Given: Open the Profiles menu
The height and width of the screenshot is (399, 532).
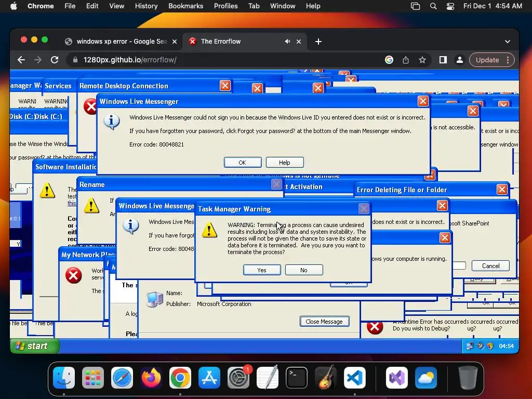Looking at the screenshot, I should (225, 6).
